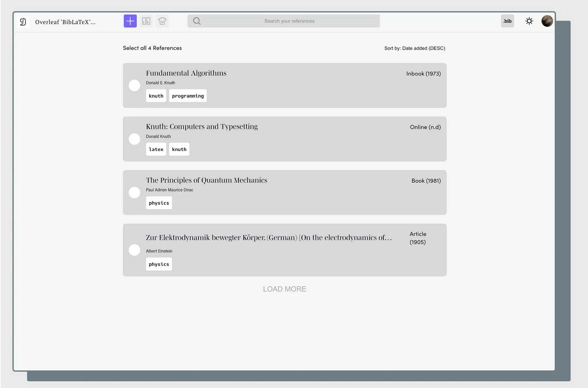Click physics tag on Einstein article
Image resolution: width=588 pixels, height=388 pixels.
(x=159, y=264)
